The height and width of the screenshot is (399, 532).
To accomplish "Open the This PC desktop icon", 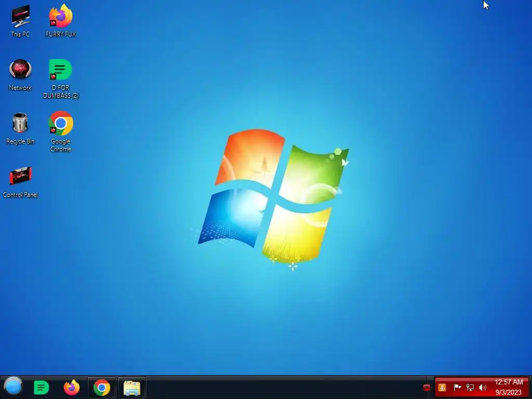I will coord(20,21).
